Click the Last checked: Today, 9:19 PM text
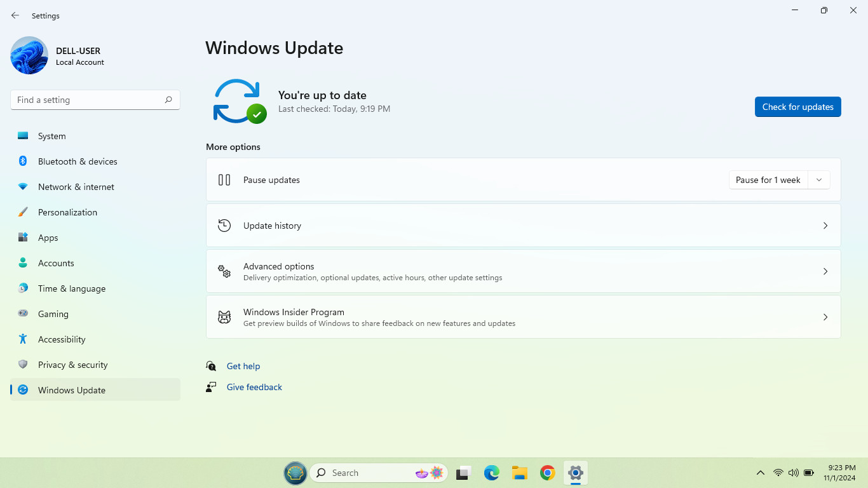This screenshot has width=868, height=488. tap(334, 109)
